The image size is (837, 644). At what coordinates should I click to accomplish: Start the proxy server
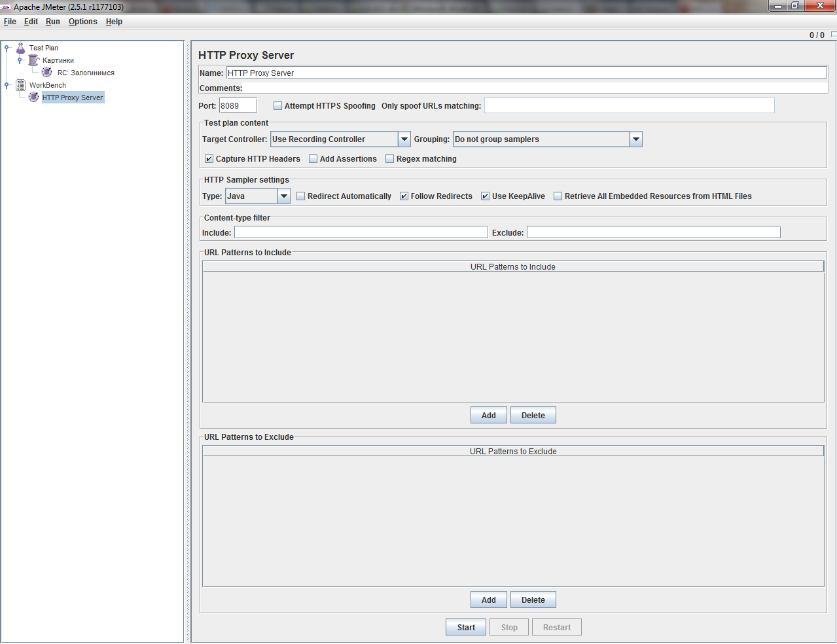tap(466, 628)
